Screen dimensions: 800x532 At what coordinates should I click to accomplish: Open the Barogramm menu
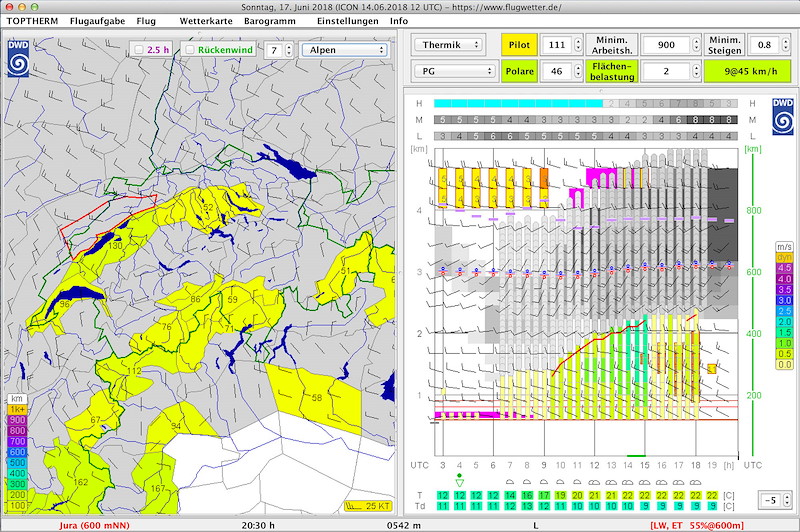pyautogui.click(x=269, y=21)
